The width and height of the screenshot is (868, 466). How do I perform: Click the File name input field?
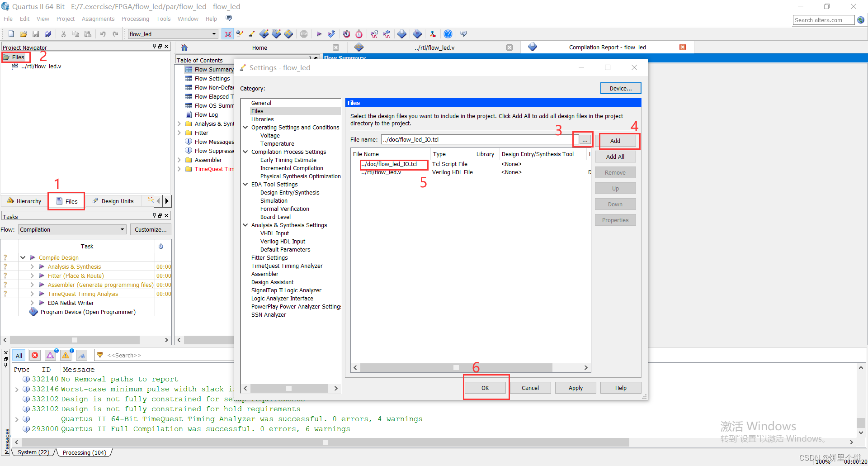pos(479,139)
